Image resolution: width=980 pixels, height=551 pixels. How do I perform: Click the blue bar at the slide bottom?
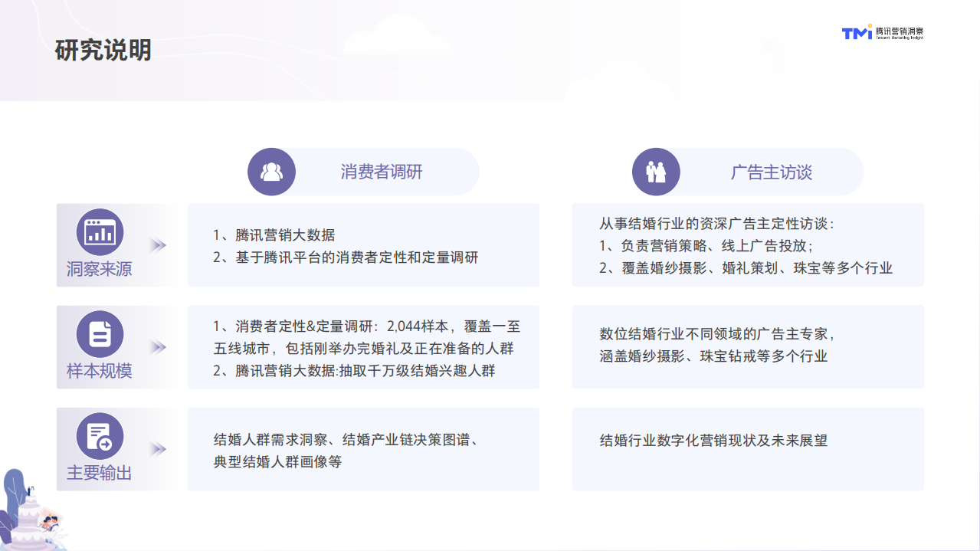point(490,549)
